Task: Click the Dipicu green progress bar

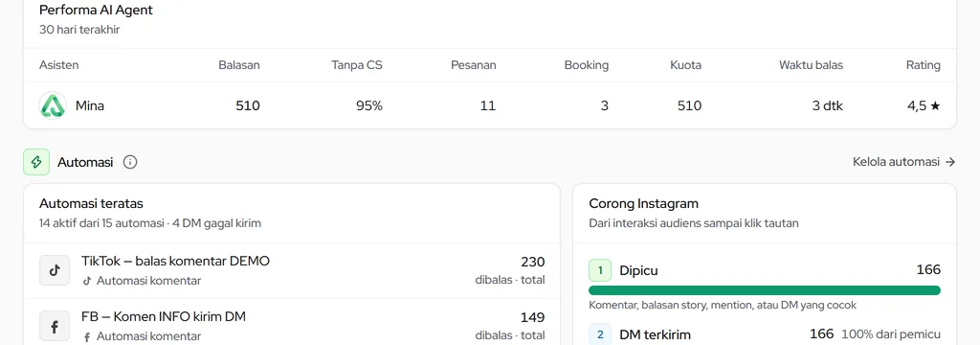Action: [765, 290]
